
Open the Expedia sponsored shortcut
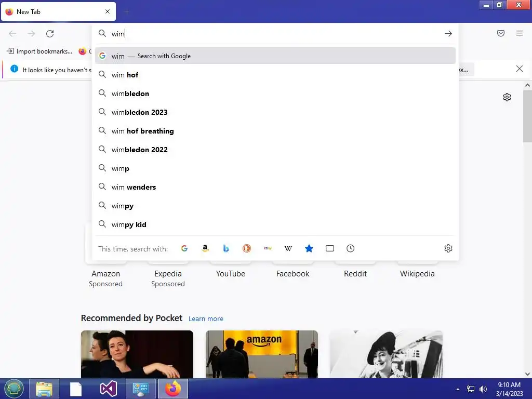pyautogui.click(x=168, y=273)
